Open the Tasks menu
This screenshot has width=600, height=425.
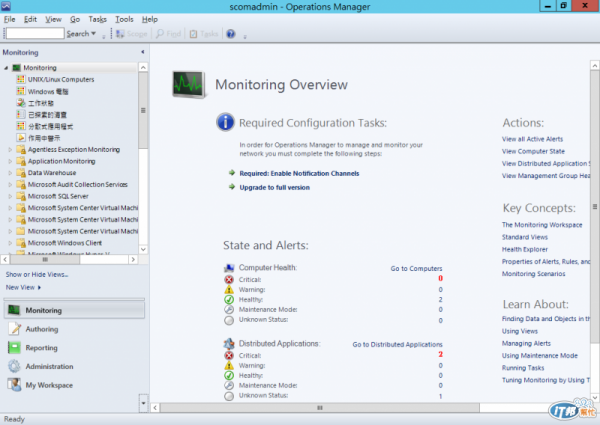pos(98,19)
